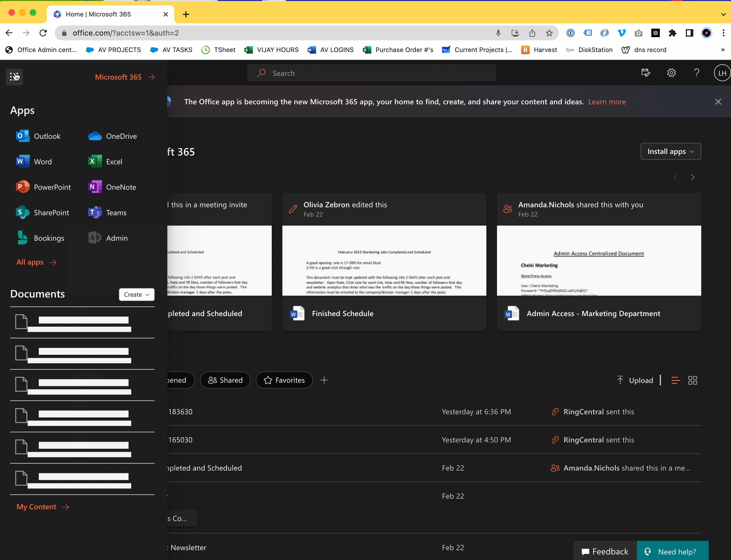Follow the Microsoft 365 link in launcher

click(x=125, y=77)
